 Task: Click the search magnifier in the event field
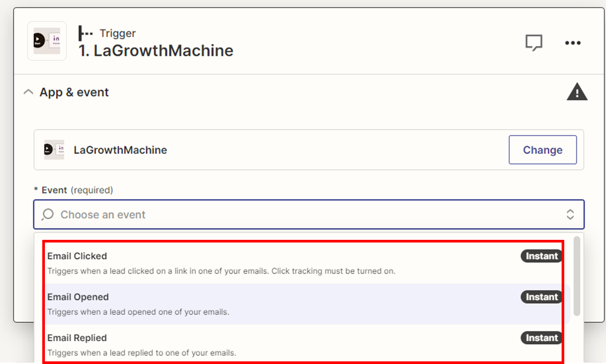[x=48, y=214]
